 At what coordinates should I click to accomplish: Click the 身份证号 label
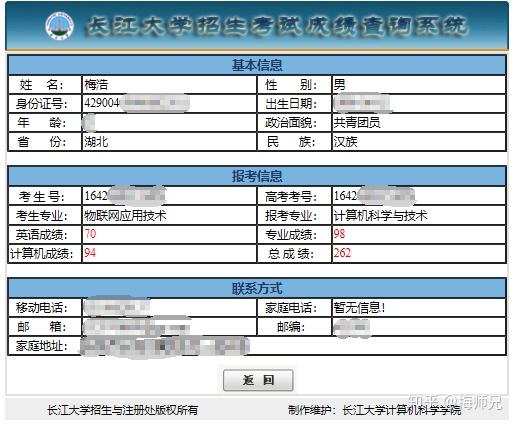pyautogui.click(x=42, y=104)
